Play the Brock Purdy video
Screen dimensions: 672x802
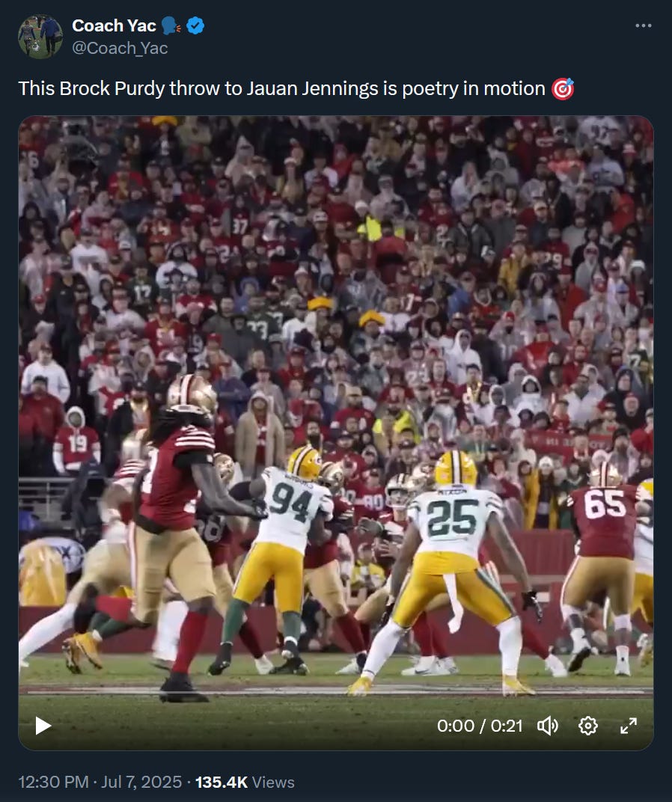43,725
